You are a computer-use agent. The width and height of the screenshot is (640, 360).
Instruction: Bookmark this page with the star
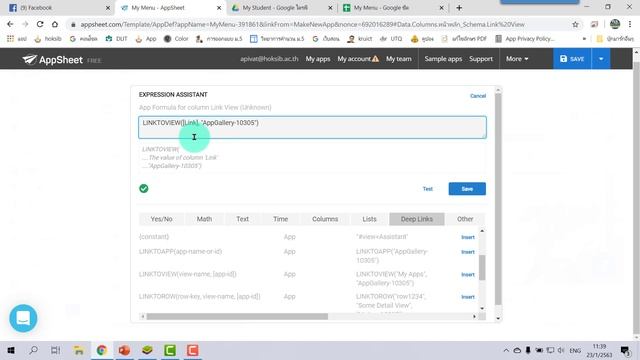[x=576, y=24]
